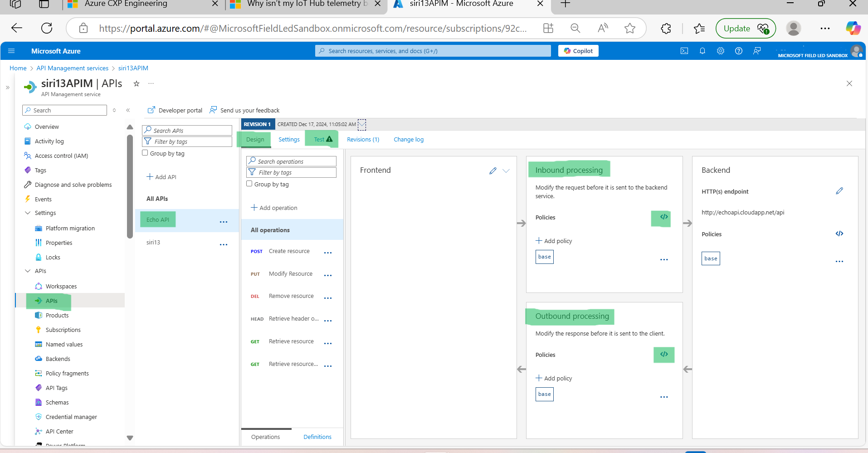
Task: Click the global Azure search bar
Action: pyautogui.click(x=433, y=51)
